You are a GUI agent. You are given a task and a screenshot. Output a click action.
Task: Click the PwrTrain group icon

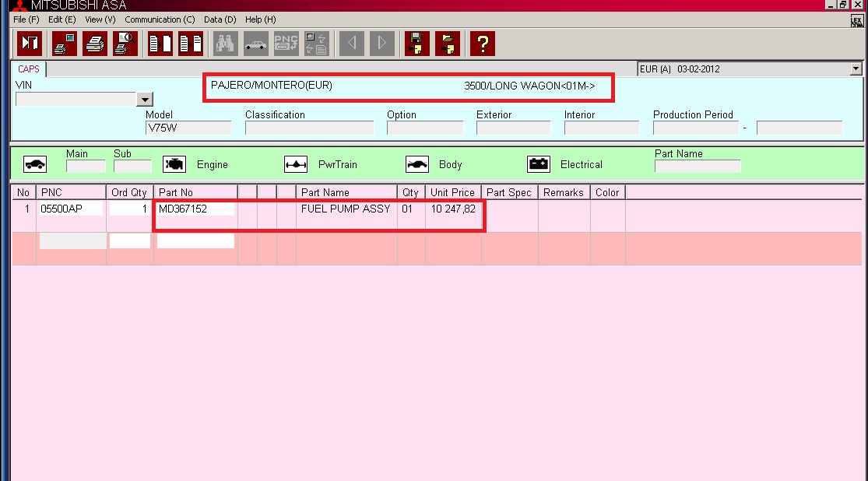(296, 164)
